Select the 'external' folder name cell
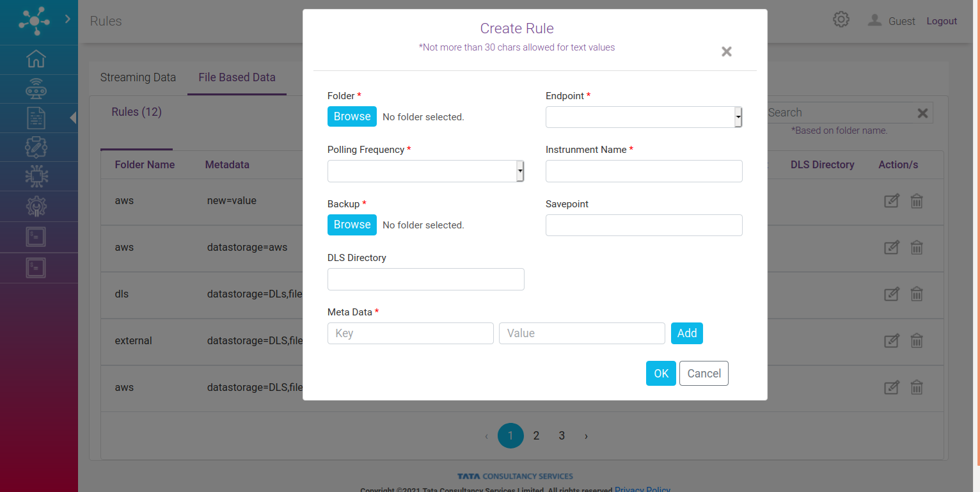Viewport: 980px width, 492px height. pyautogui.click(x=134, y=341)
